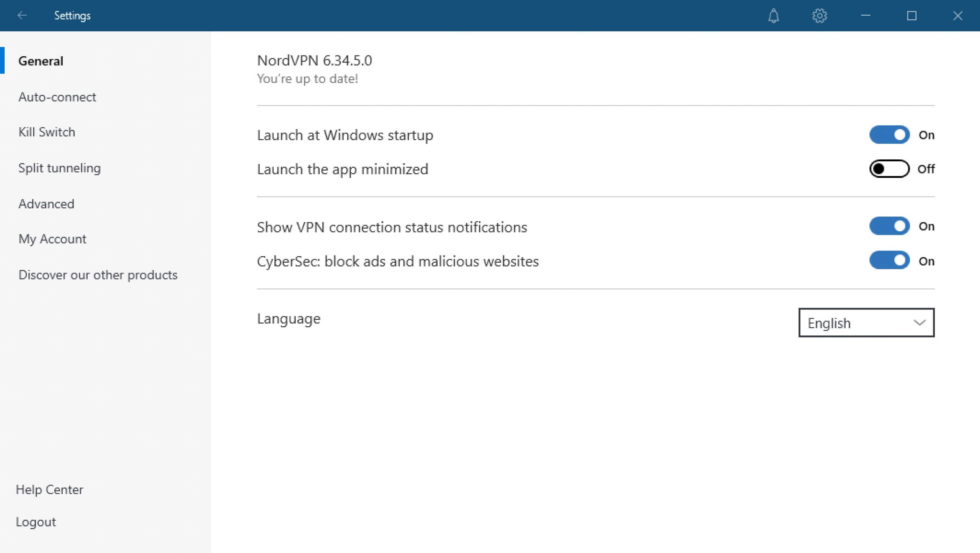
Task: Open the notifications bell icon
Action: [774, 16]
